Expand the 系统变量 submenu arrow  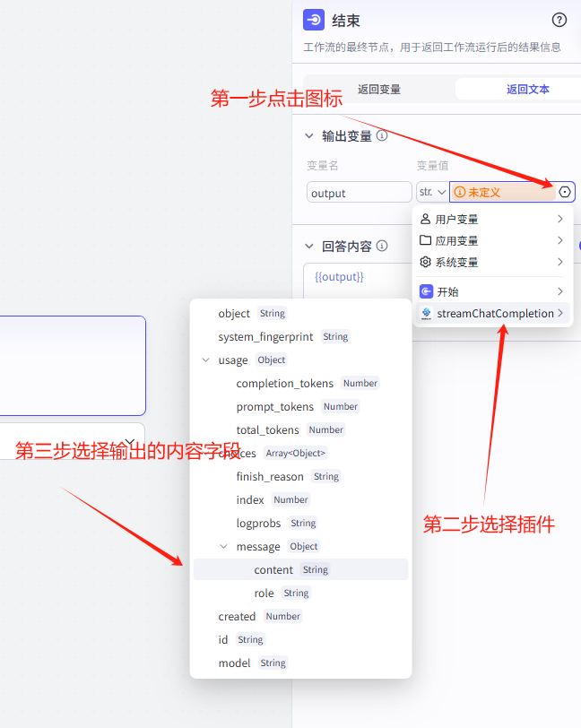[560, 262]
